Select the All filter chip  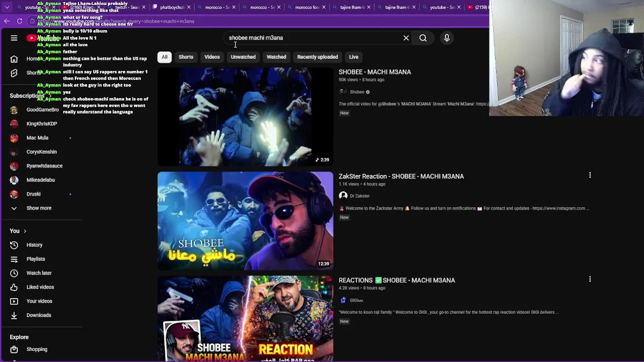click(165, 57)
